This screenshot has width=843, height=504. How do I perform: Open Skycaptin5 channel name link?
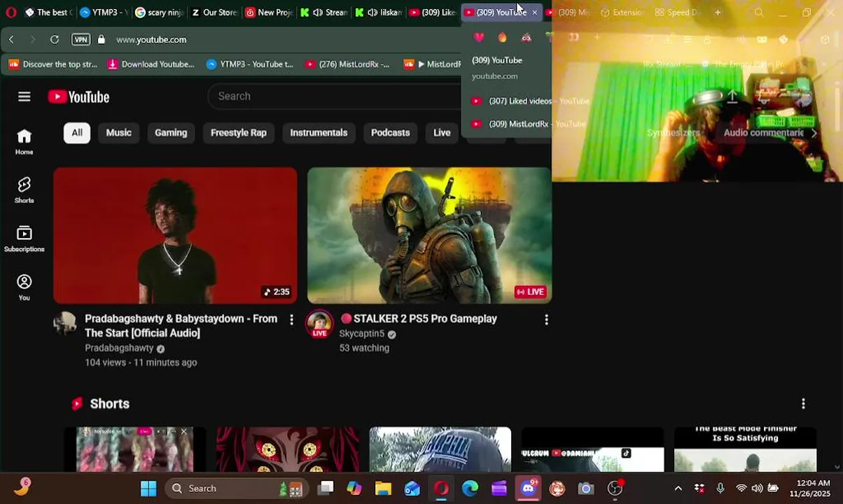(362, 334)
